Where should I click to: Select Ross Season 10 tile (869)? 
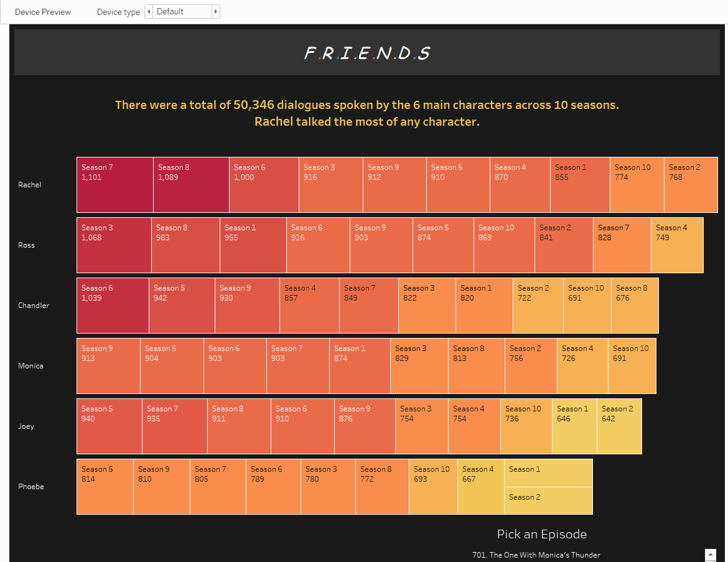point(505,245)
